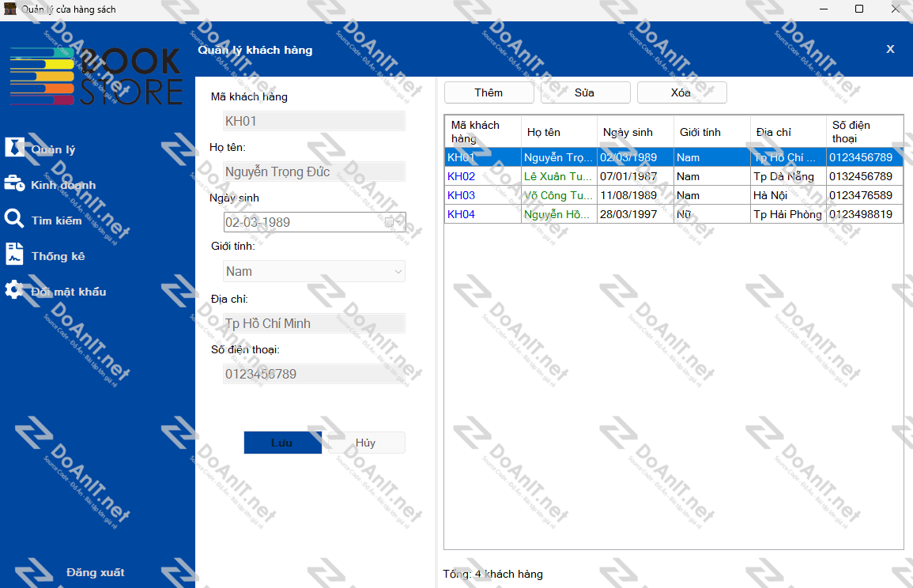Click the Tổng: 4 khách hàng label

coord(492,574)
